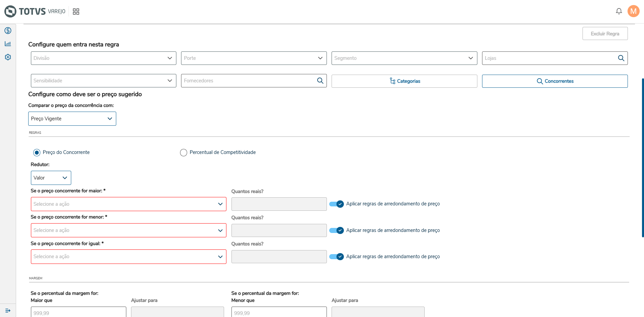Click the Categorias button
This screenshot has width=644, height=317.
pyautogui.click(x=404, y=81)
